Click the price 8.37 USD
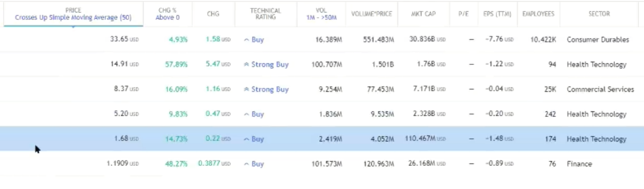This screenshot has width=644, height=189. pyautogui.click(x=127, y=89)
